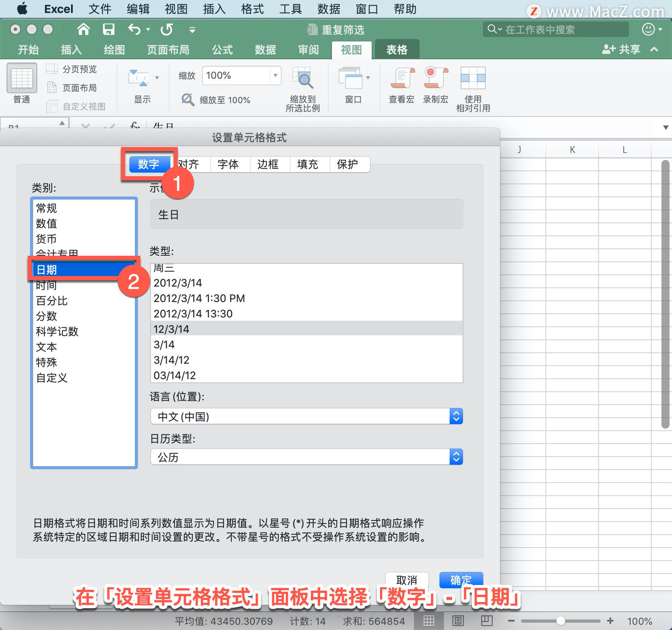Click the zoom out minus button
Screen dimensions: 672x630
click(511, 621)
